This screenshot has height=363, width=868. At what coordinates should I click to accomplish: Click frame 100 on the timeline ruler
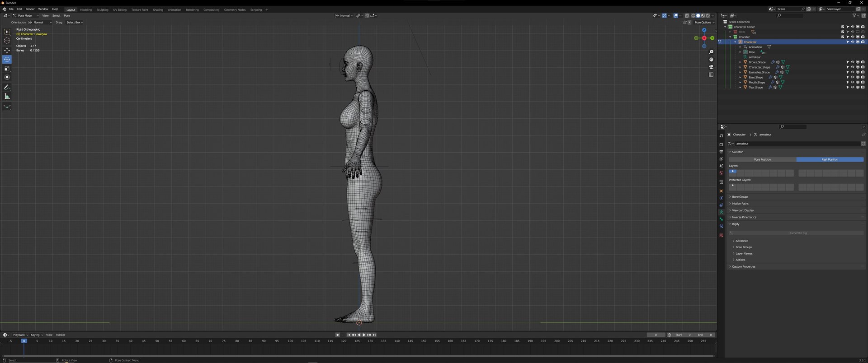(290, 341)
